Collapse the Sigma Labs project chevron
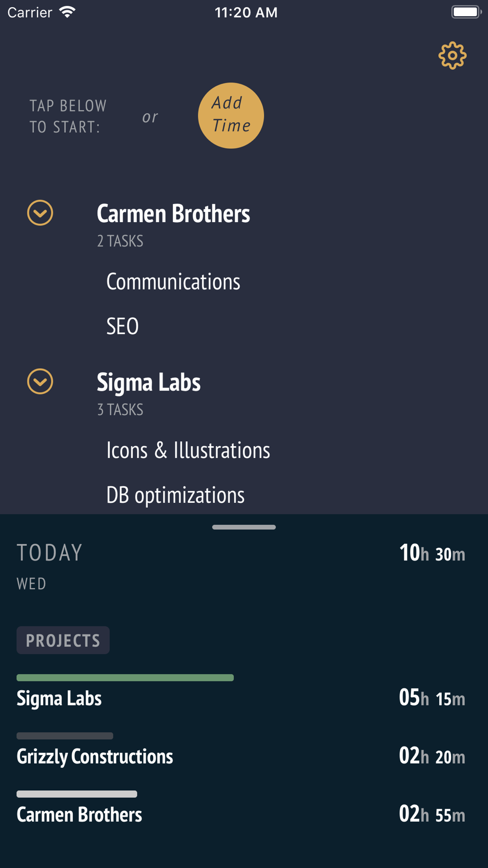Image resolution: width=488 pixels, height=868 pixels. 40,381
